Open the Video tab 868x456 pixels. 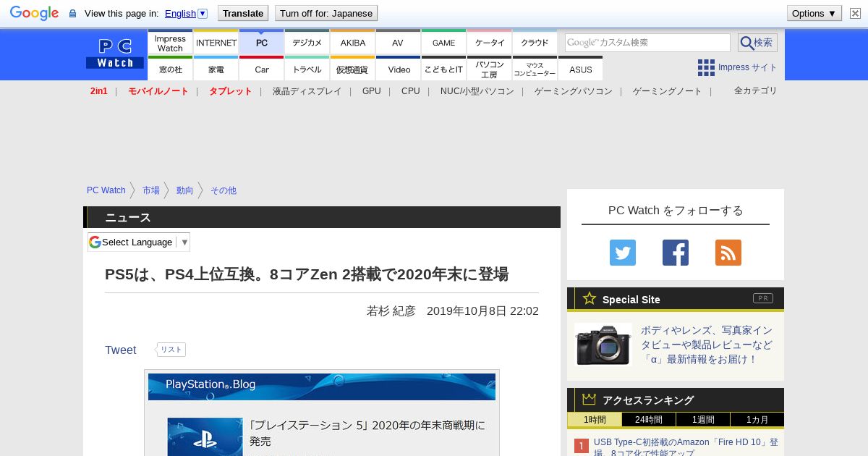coord(398,69)
